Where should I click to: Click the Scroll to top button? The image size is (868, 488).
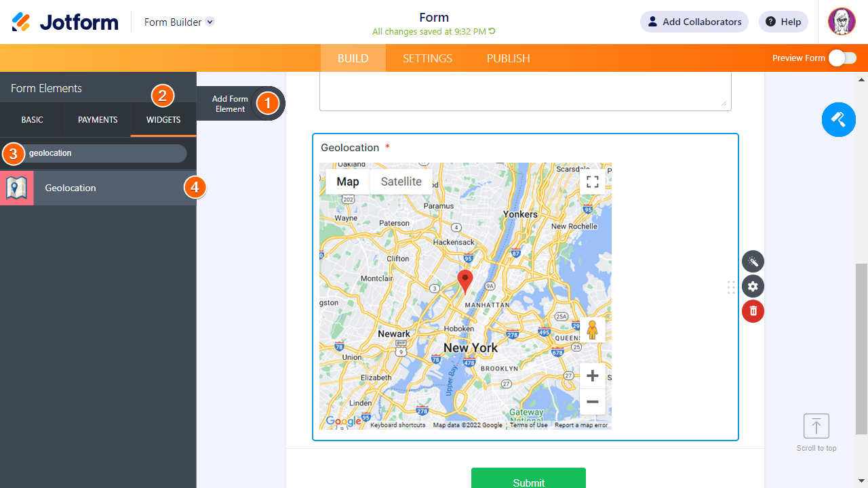click(x=816, y=433)
